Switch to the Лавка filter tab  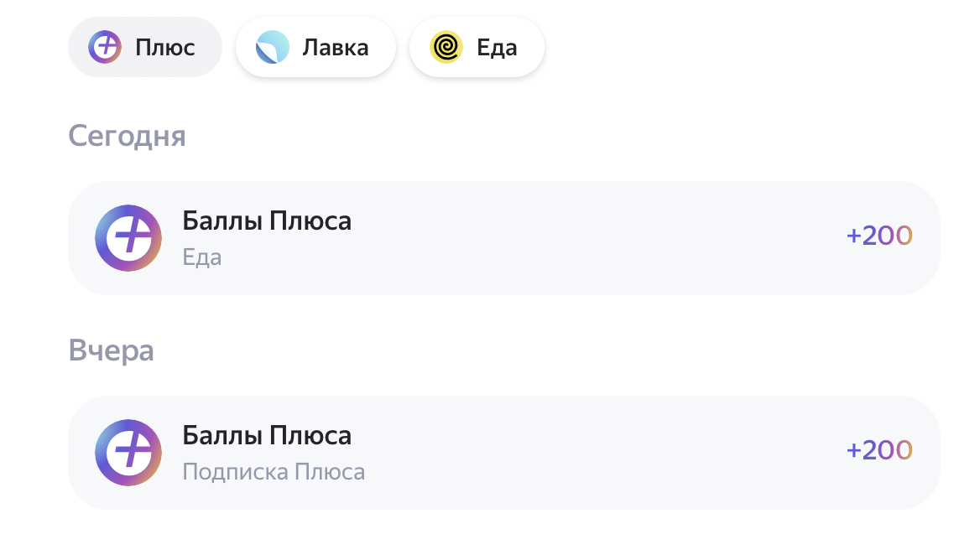(x=315, y=47)
